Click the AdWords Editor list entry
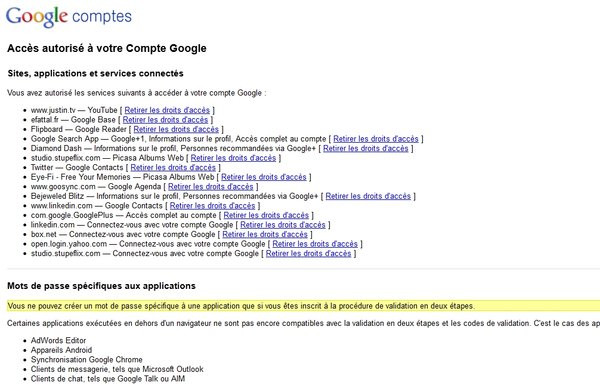This screenshot has width=600, height=385. tap(58, 341)
